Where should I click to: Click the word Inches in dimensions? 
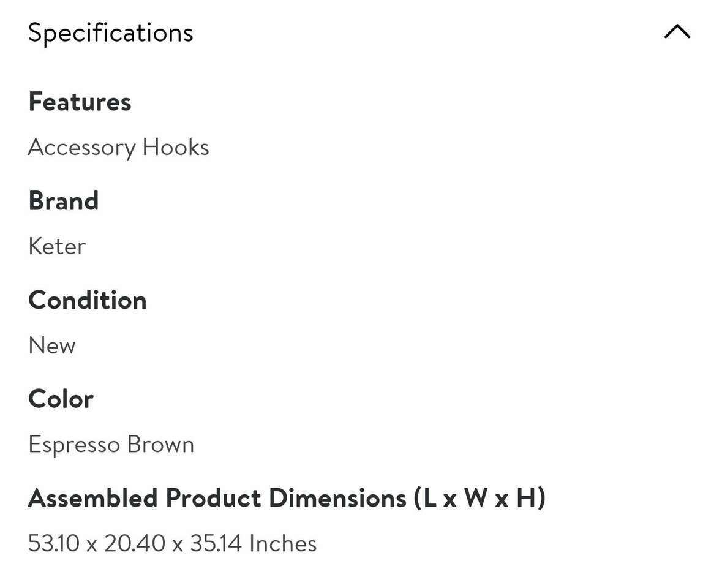(283, 544)
